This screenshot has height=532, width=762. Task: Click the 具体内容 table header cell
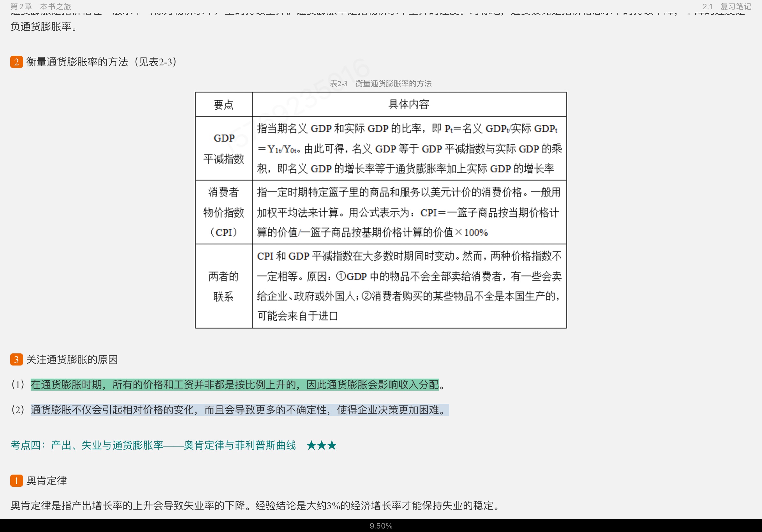[408, 105]
